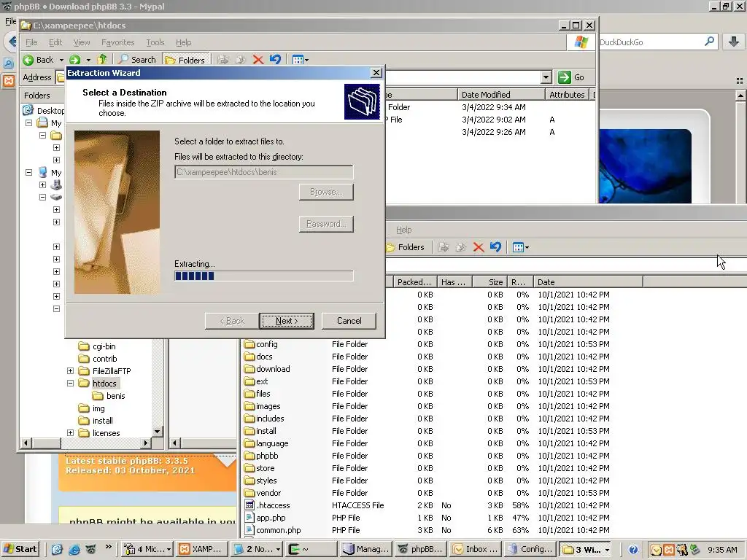Click the Copy To icon in htdocs toolbar
Screen dimensions: 747x560
[241, 60]
